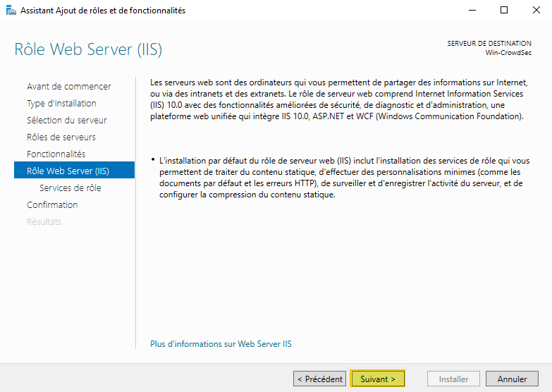
Task: Close the wizard with the X button
Action: pyautogui.click(x=536, y=11)
